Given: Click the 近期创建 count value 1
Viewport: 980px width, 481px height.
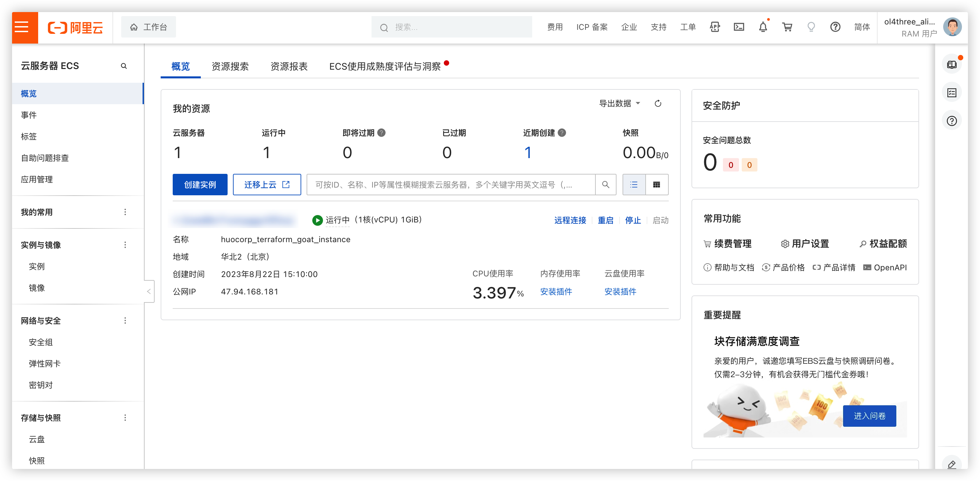Looking at the screenshot, I should [528, 153].
